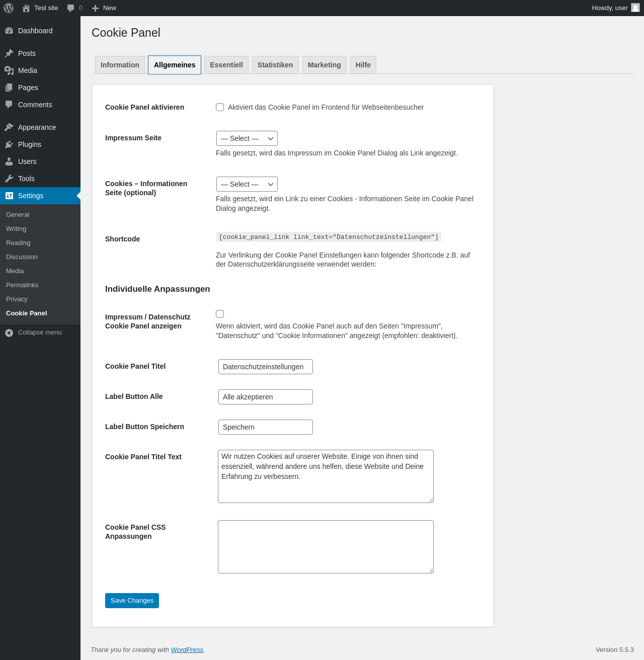Open Writing settings submenu

(16, 229)
